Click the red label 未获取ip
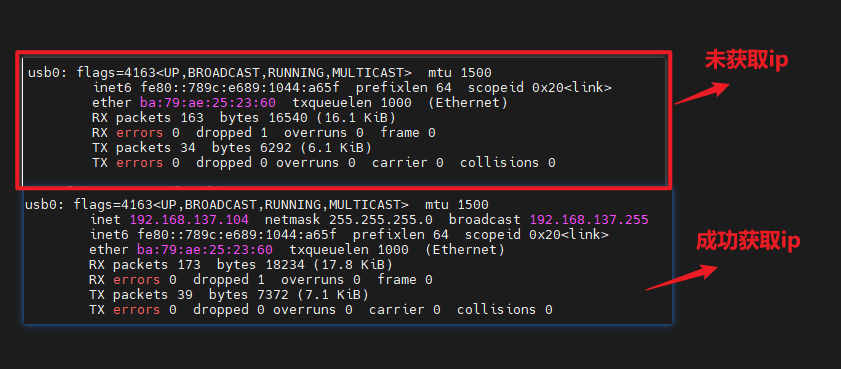 [x=746, y=60]
